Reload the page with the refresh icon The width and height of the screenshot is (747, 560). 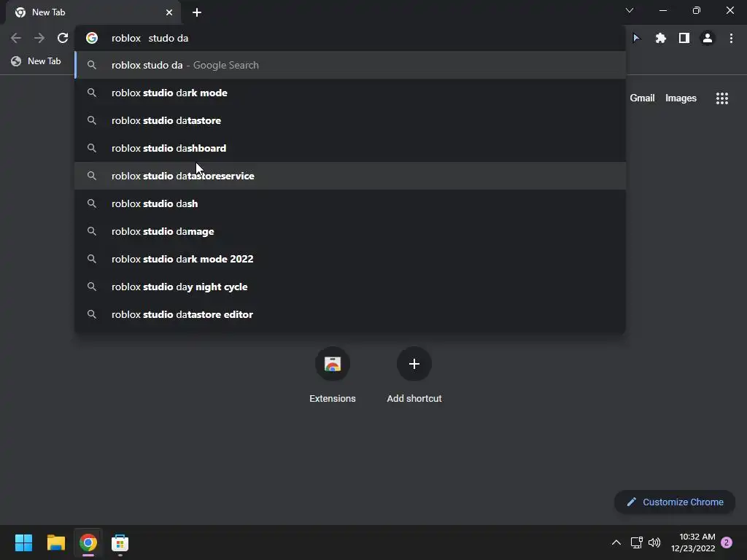click(63, 38)
